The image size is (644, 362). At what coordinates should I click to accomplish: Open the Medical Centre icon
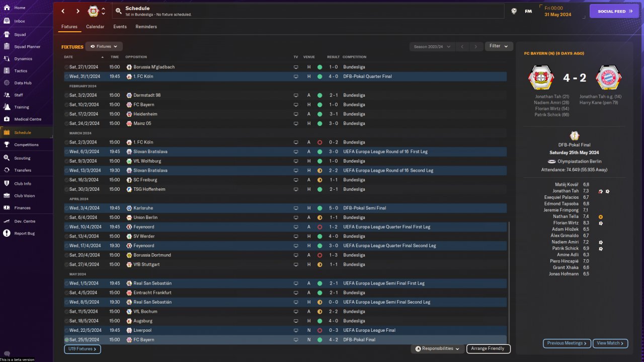pos(7,119)
